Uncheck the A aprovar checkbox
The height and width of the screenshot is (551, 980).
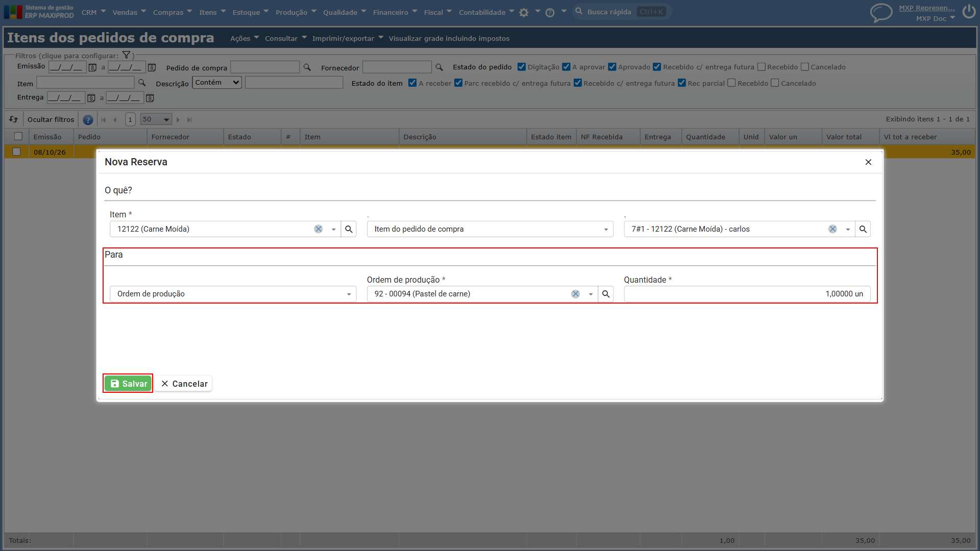(x=566, y=67)
